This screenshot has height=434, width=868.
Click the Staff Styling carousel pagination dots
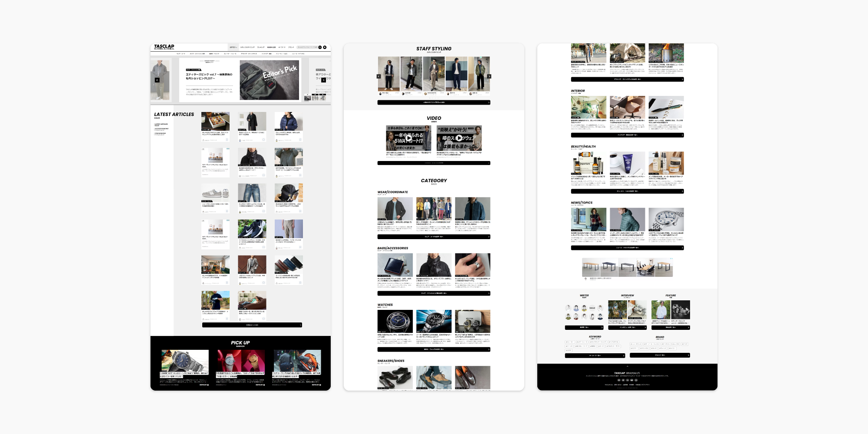click(x=434, y=97)
